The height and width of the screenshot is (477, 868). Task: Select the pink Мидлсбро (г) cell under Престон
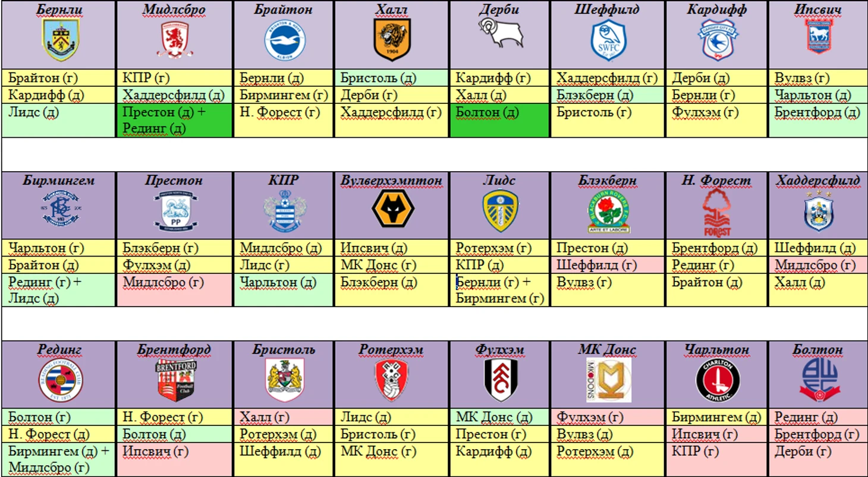tap(175, 290)
